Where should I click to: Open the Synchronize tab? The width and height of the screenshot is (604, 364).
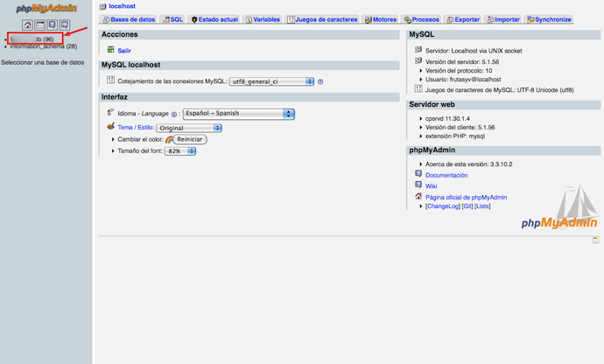point(549,19)
